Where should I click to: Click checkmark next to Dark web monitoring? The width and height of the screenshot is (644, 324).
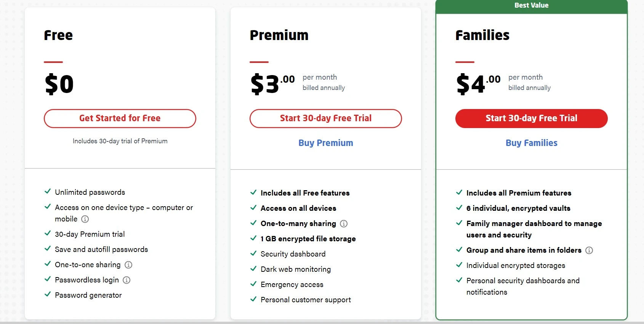click(253, 268)
